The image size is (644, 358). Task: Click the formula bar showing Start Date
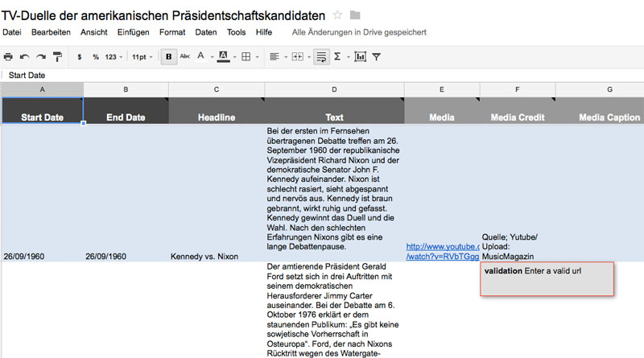322,75
